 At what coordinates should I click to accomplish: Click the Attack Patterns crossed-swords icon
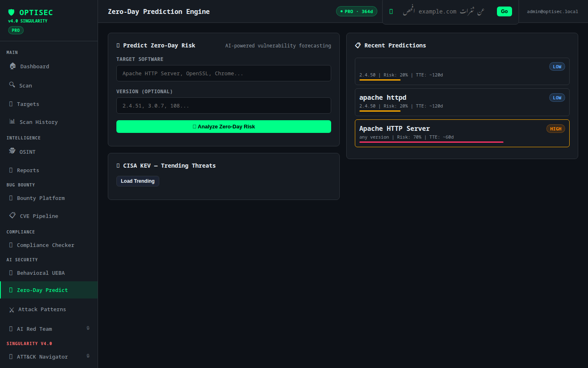(x=11, y=310)
